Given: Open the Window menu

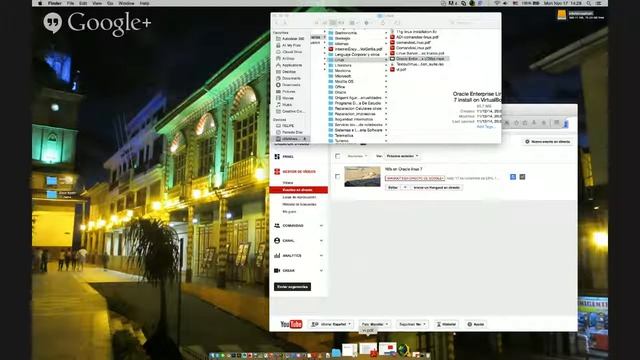Looking at the screenshot, I should [126, 3].
